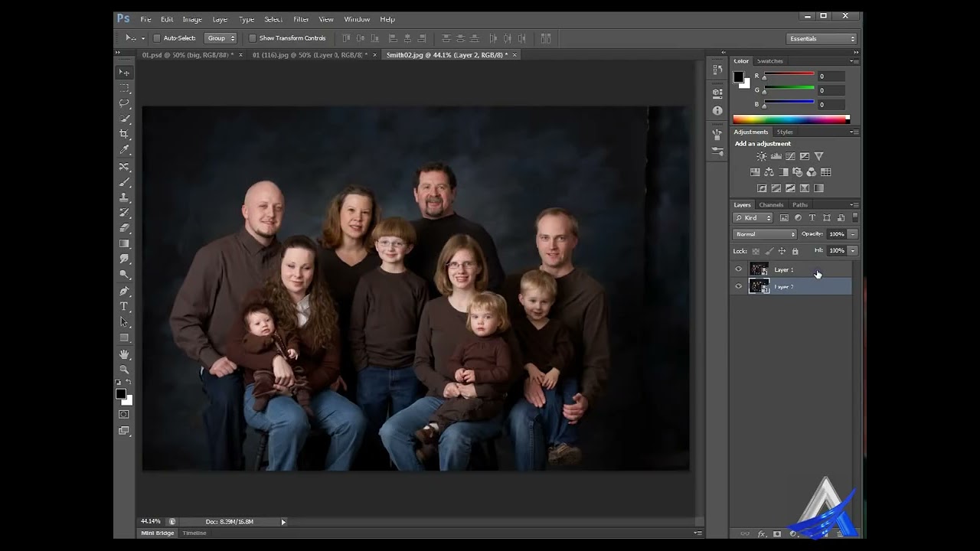The image size is (980, 551).
Task: Add a Vibrance adjustment
Action: click(818, 156)
